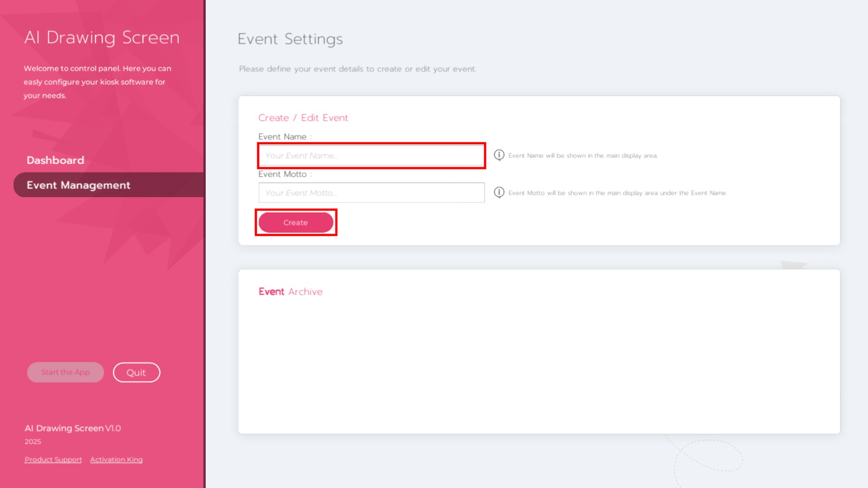The width and height of the screenshot is (868, 488).
Task: Click the Event Name hint text
Action: point(582,155)
